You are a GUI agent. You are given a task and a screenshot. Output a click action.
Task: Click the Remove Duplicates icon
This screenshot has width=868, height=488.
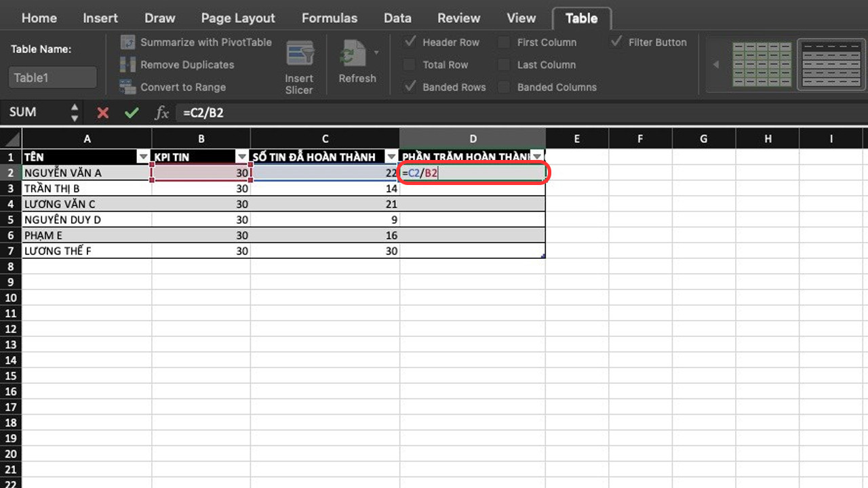(127, 64)
